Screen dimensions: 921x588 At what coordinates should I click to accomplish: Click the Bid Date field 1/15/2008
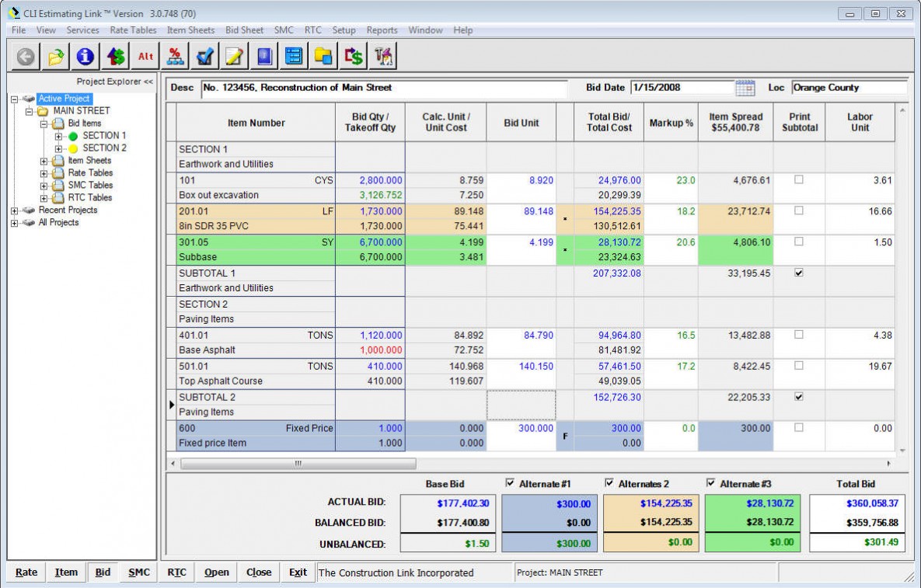pos(683,88)
